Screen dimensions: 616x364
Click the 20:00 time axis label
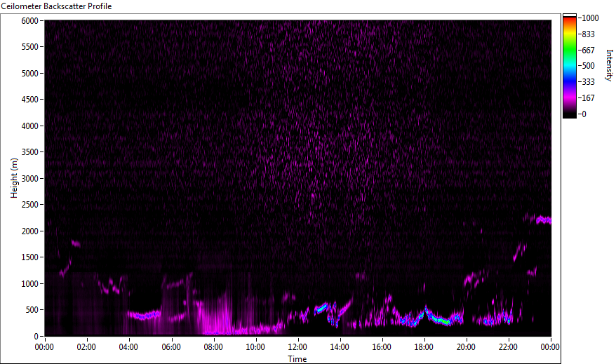click(x=466, y=347)
